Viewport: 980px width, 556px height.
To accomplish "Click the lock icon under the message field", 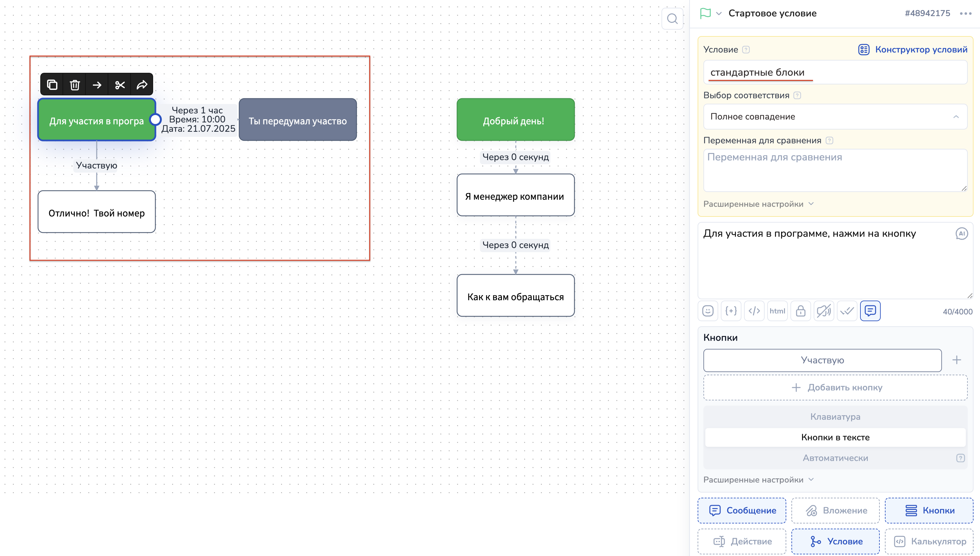I will [x=800, y=311].
